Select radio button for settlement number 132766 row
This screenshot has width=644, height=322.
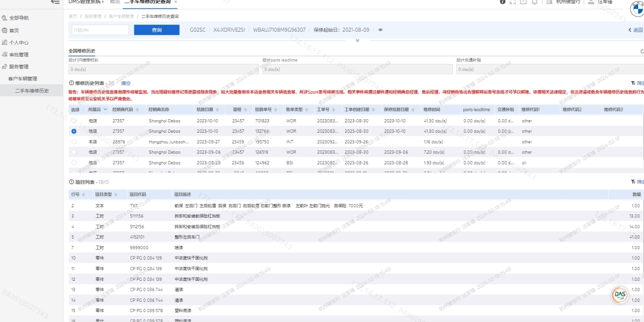pos(74,131)
